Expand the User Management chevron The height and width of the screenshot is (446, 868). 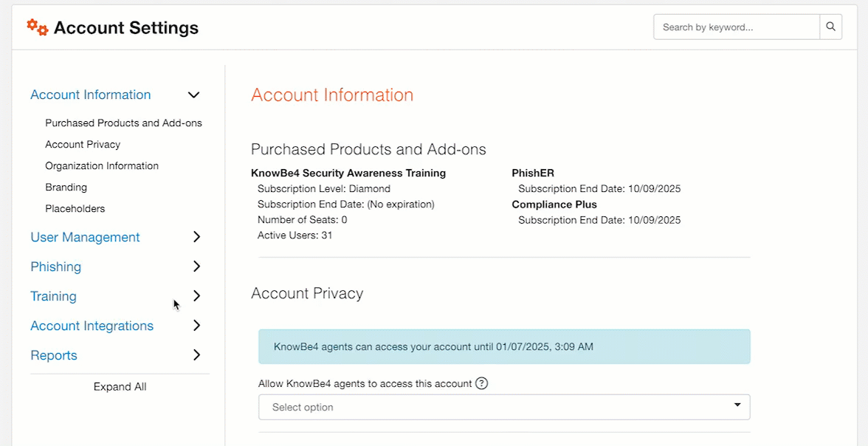[196, 237]
